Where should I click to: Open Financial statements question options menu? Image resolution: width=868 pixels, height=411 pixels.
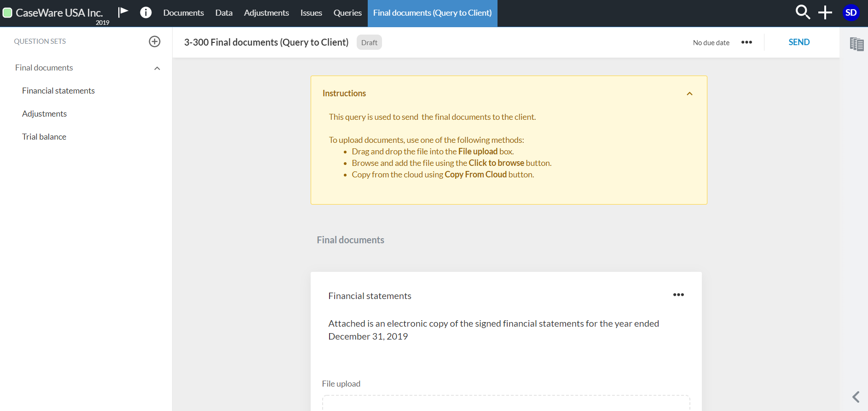(678, 295)
